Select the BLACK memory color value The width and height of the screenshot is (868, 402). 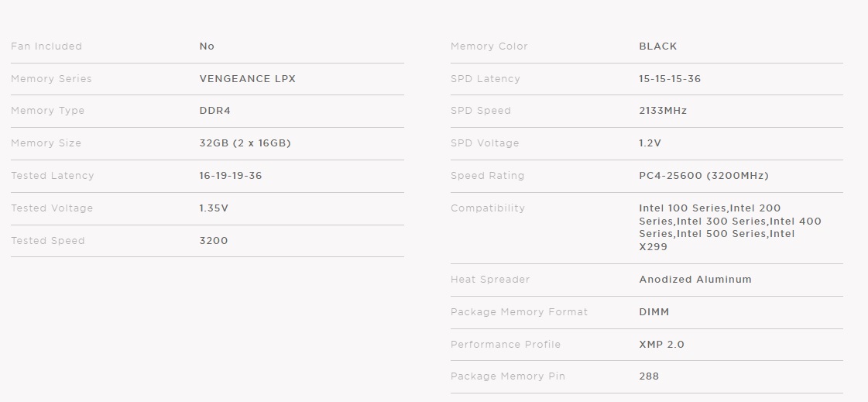(657, 46)
